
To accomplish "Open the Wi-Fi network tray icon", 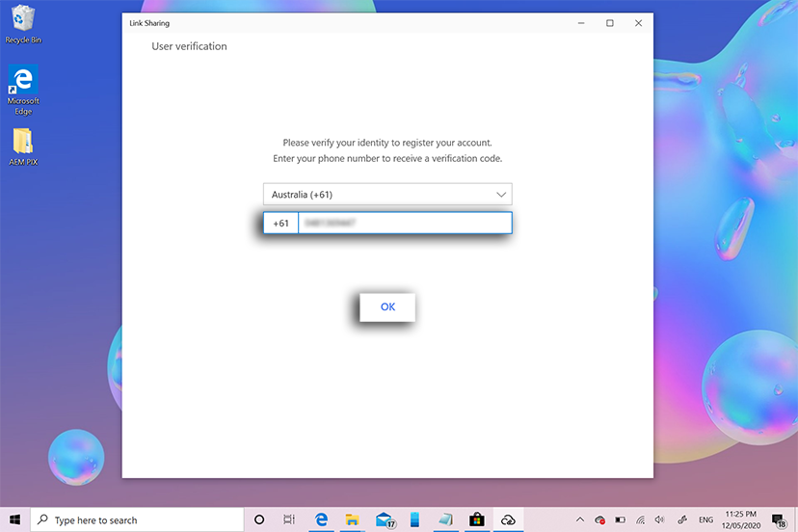I will coord(640,519).
